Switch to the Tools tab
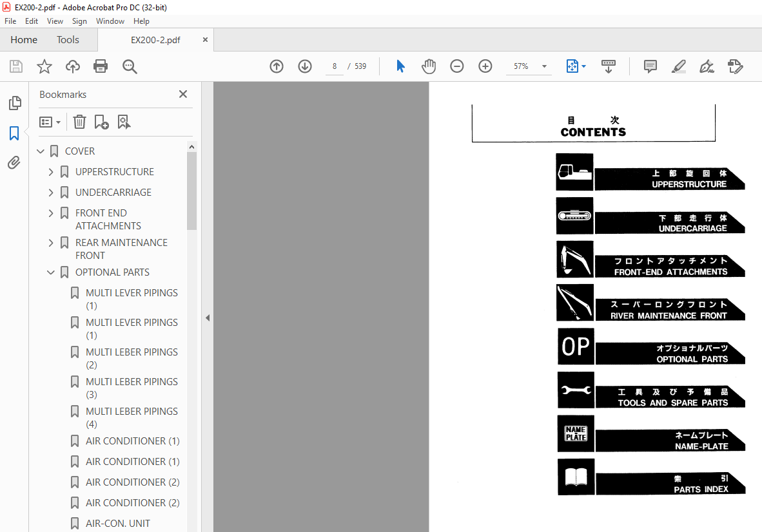This screenshot has height=532, width=762. (68, 40)
